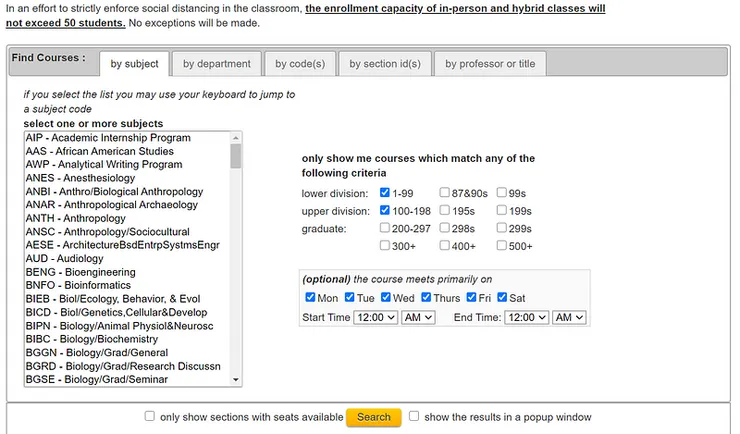
Task: Uncheck the lower division 1-99 checkbox
Action: (x=387, y=193)
